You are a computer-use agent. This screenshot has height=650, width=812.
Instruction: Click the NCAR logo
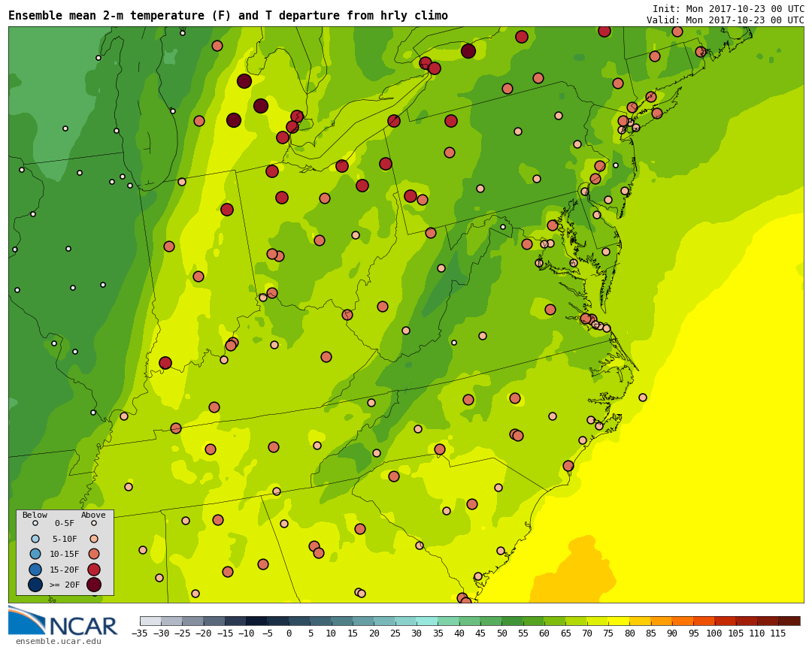[62, 621]
